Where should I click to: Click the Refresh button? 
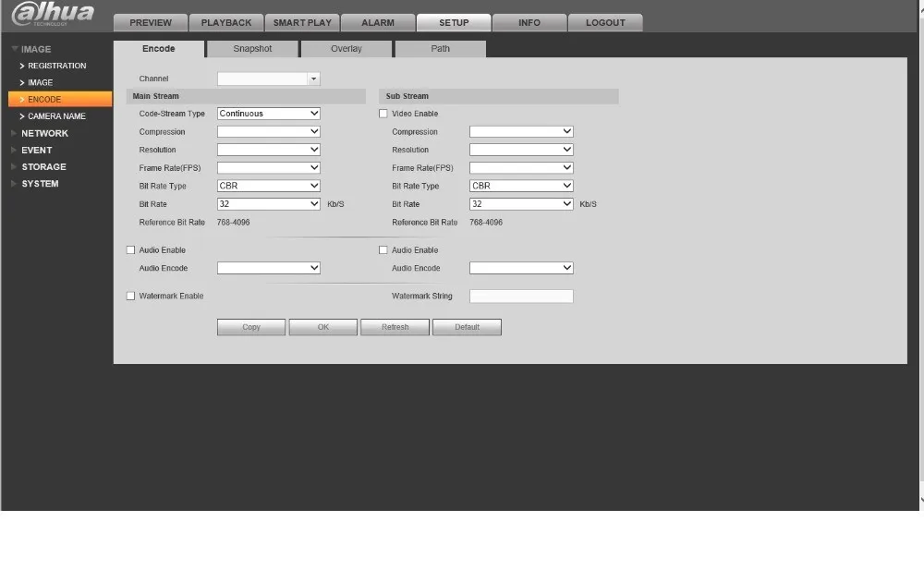(x=395, y=327)
